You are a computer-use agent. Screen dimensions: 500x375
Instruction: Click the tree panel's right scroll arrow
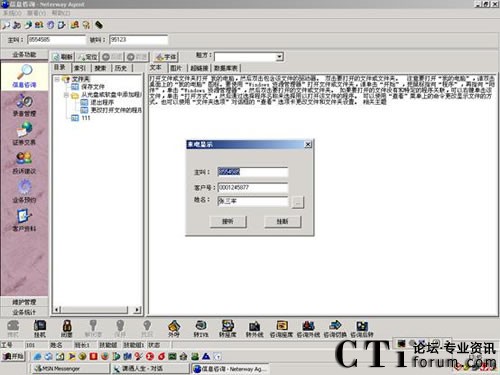click(137, 310)
